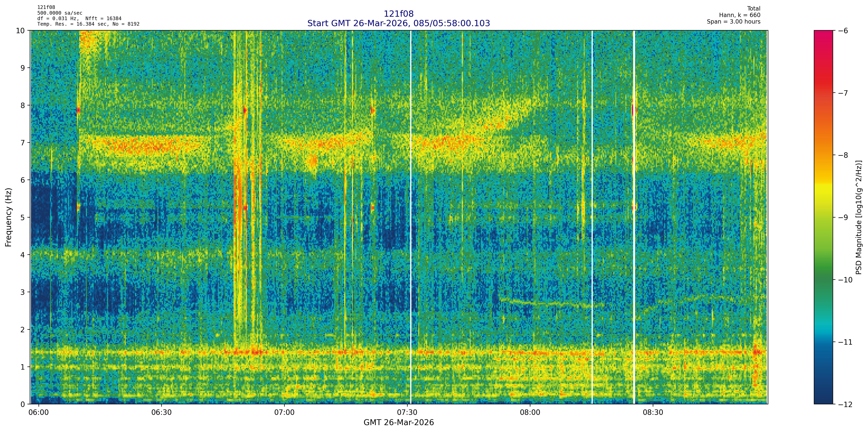Click the -9 colorbar tick label

tap(843, 217)
